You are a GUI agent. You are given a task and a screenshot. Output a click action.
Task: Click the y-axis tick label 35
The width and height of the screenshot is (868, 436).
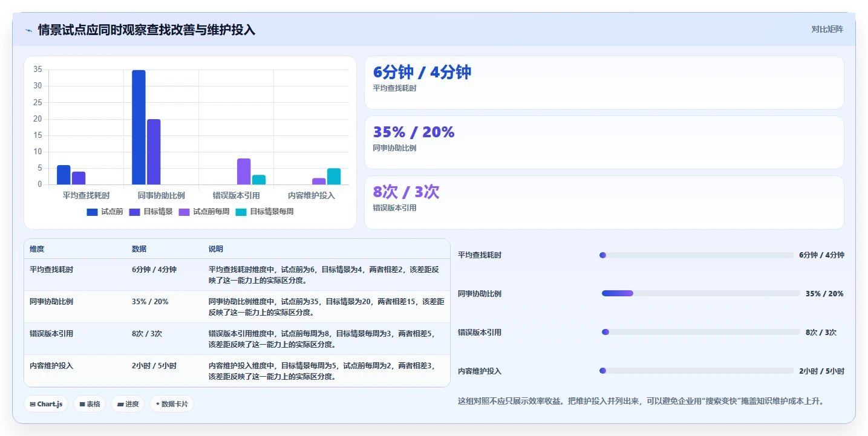click(x=38, y=70)
